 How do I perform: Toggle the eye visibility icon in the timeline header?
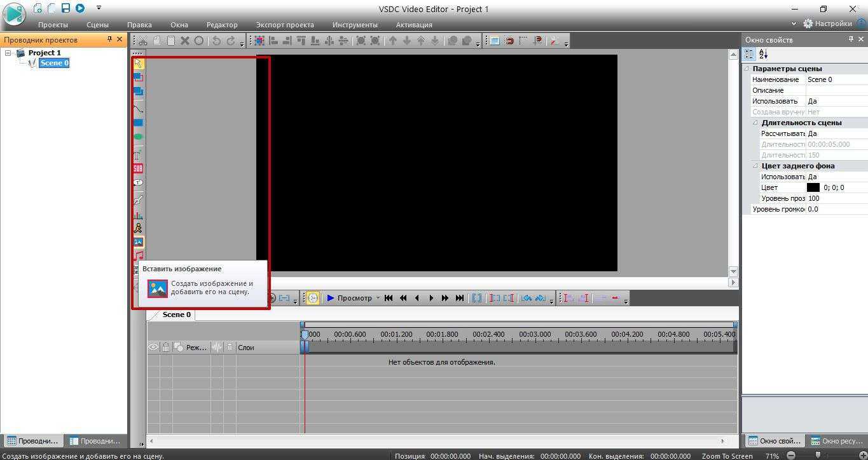[x=153, y=348]
